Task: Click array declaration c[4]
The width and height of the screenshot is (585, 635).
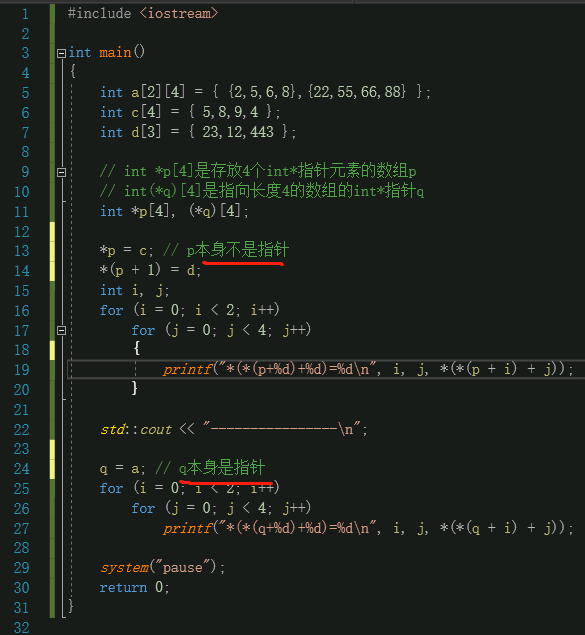Action: point(146,112)
